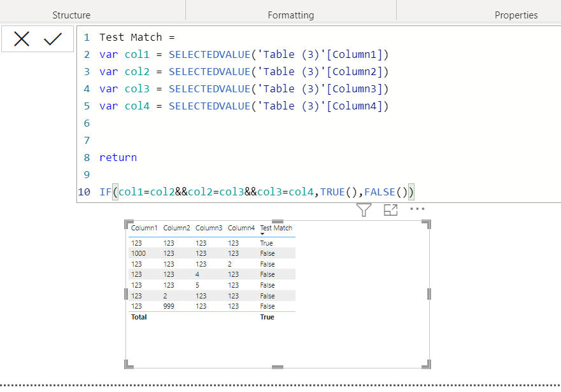This screenshot has width=561, height=392.
Task: Click the Total row label
Action: [x=139, y=317]
